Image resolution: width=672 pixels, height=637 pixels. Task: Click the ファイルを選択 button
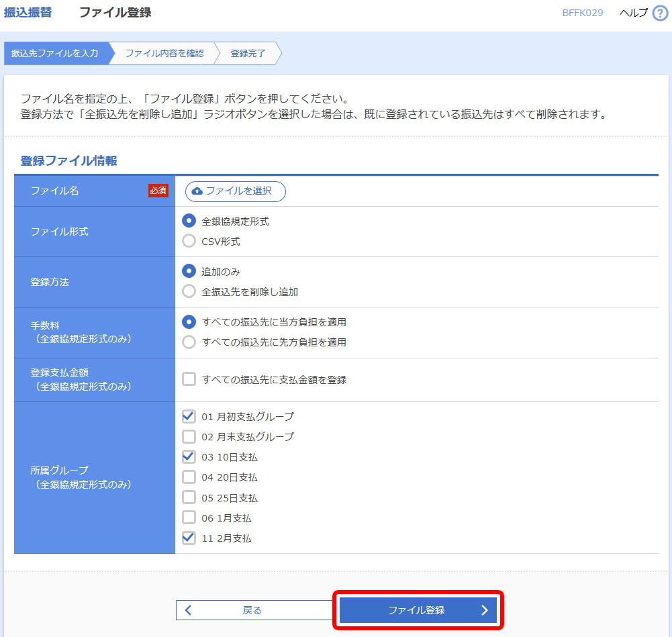click(x=236, y=191)
